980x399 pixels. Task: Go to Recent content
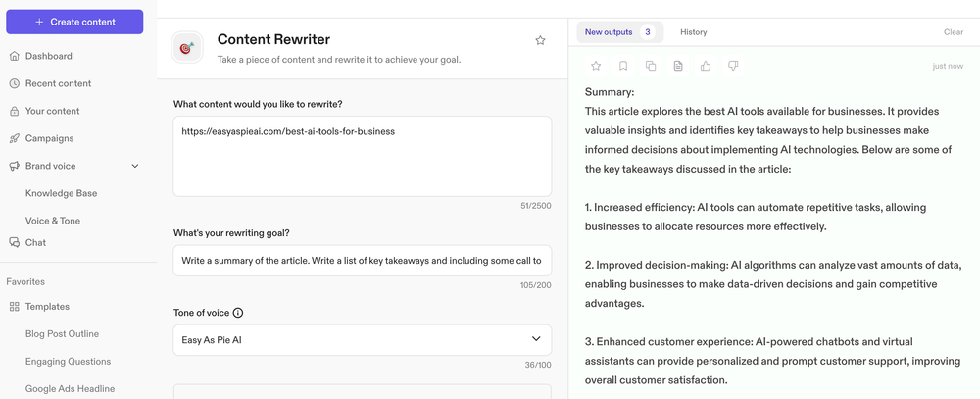pyautogui.click(x=58, y=83)
